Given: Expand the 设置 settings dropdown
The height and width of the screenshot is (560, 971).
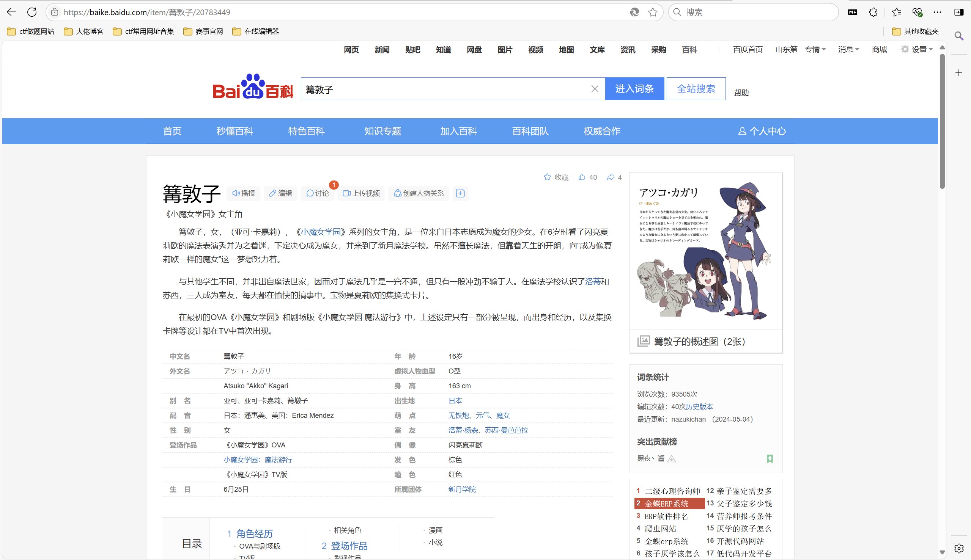Looking at the screenshot, I should (x=917, y=50).
